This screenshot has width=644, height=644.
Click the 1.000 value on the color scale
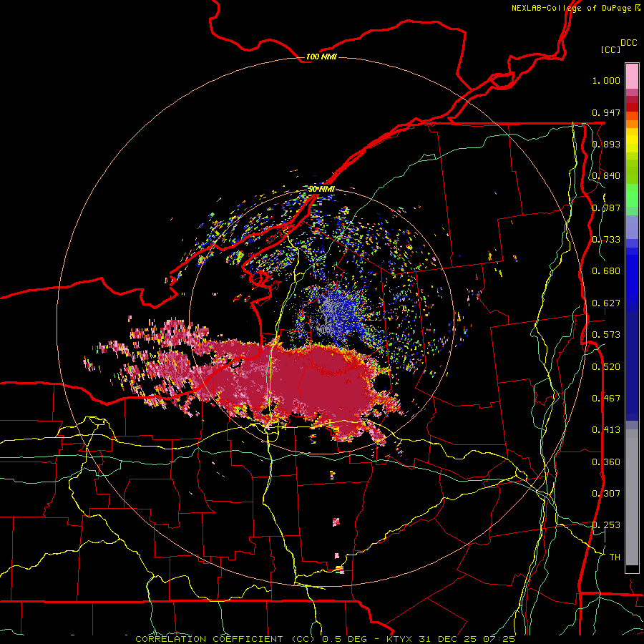606,80
